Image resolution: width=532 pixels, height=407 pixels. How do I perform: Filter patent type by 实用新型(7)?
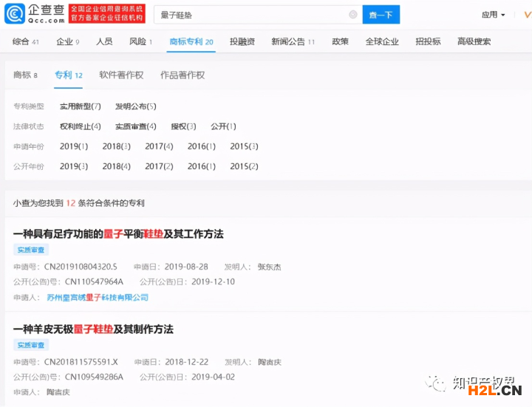click(x=80, y=107)
